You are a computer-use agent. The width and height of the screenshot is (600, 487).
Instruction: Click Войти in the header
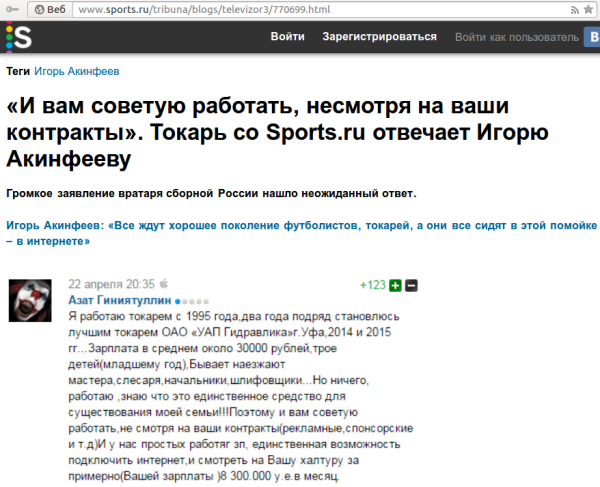tap(287, 37)
